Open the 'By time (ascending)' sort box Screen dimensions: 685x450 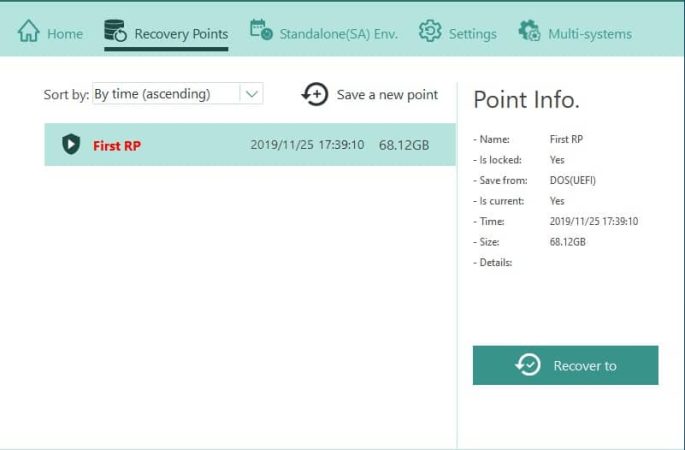click(165, 94)
